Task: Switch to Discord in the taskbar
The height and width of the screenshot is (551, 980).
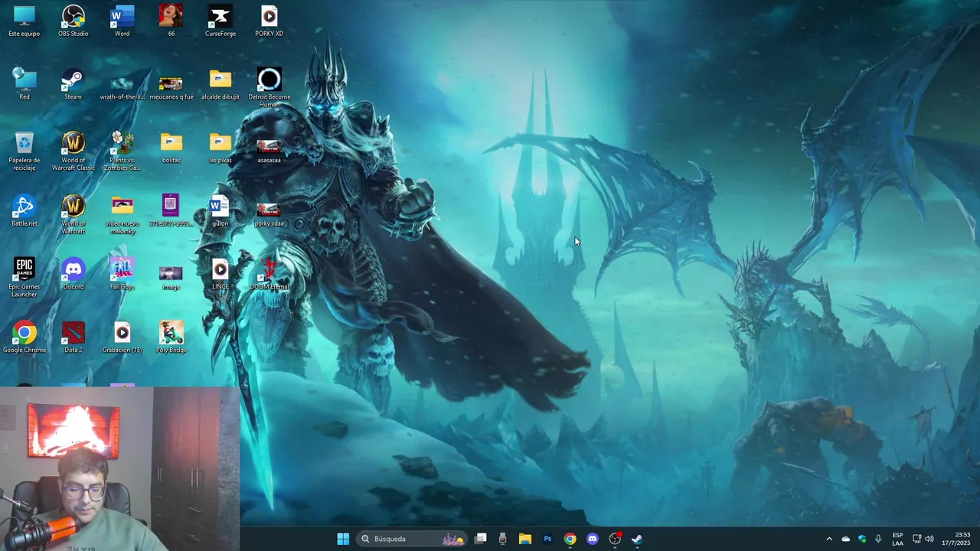Action: tap(592, 539)
